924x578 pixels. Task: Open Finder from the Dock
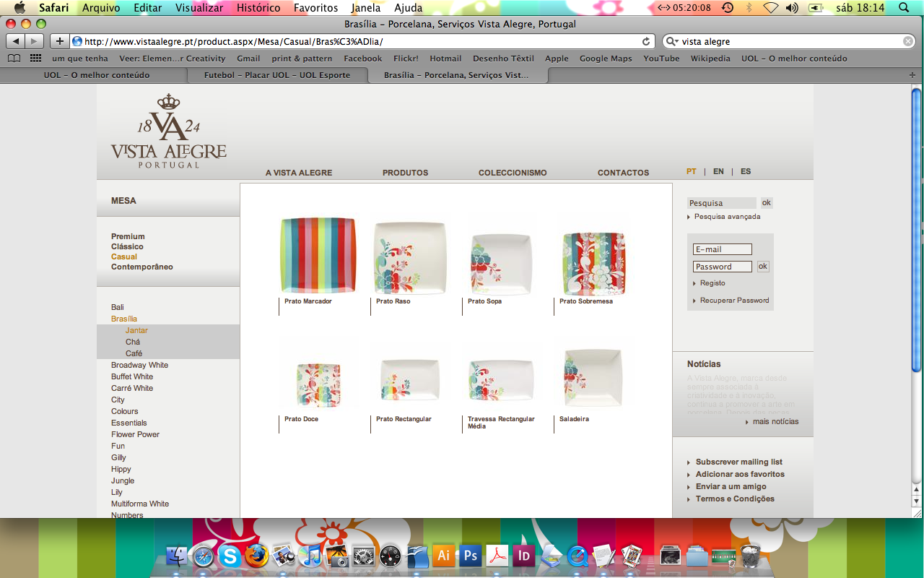click(x=176, y=556)
